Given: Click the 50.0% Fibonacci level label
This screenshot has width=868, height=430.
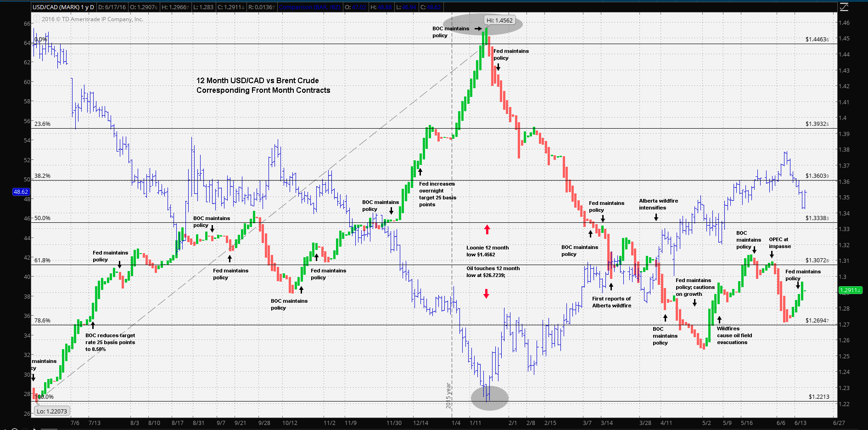Looking at the screenshot, I should [42, 218].
